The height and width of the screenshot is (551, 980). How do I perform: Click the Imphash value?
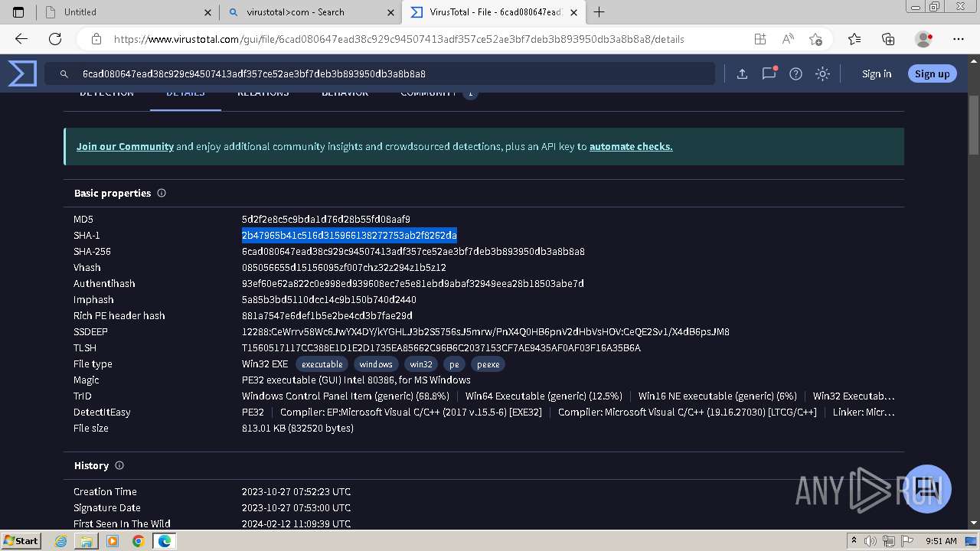329,299
